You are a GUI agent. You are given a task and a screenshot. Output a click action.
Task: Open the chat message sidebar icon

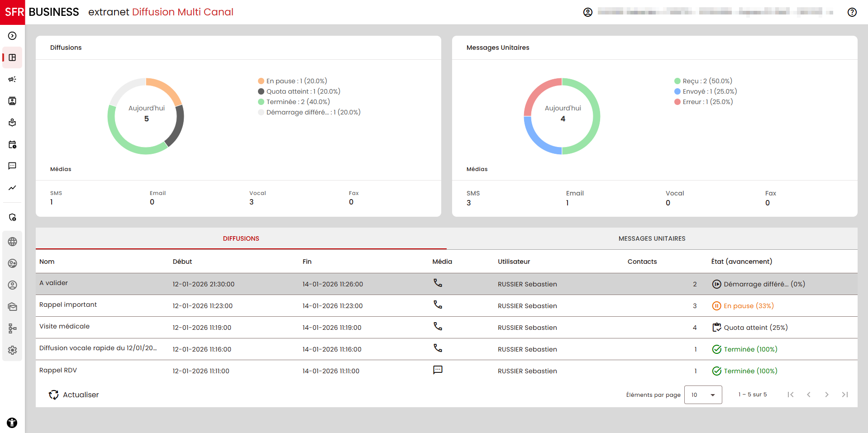(x=12, y=166)
